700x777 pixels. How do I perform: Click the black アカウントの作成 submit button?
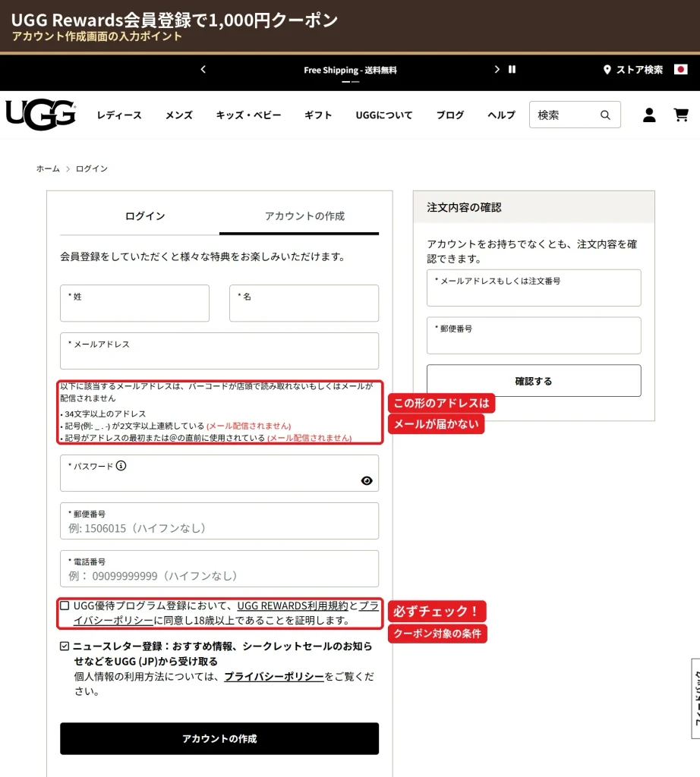219,738
